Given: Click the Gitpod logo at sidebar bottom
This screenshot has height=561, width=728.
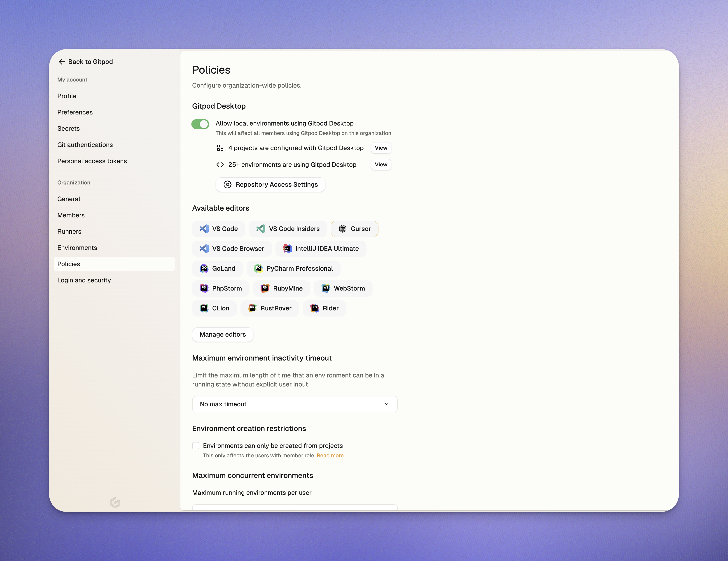Looking at the screenshot, I should coord(115,502).
